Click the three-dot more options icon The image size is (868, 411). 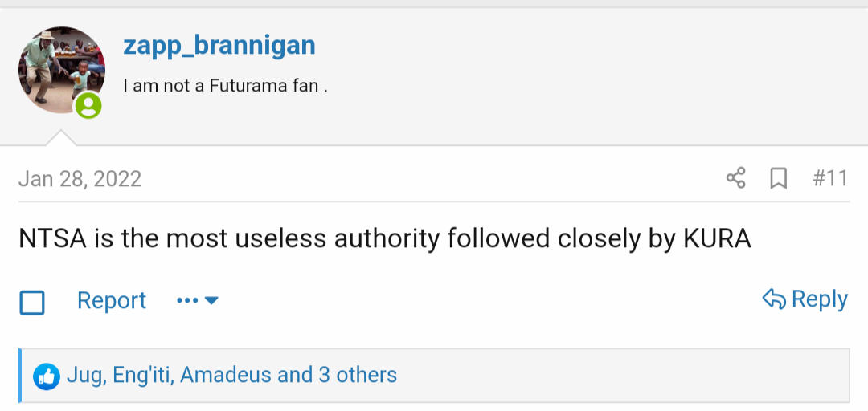tap(187, 300)
